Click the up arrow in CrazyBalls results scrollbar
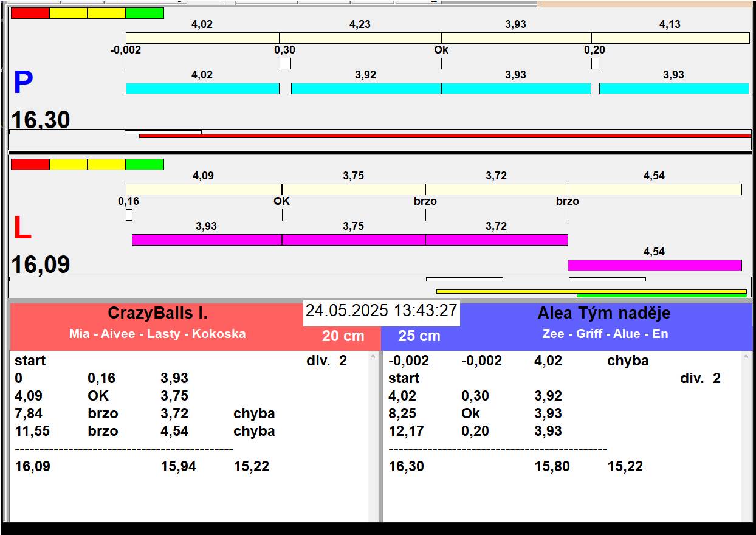This screenshot has width=756, height=535. coord(373,358)
